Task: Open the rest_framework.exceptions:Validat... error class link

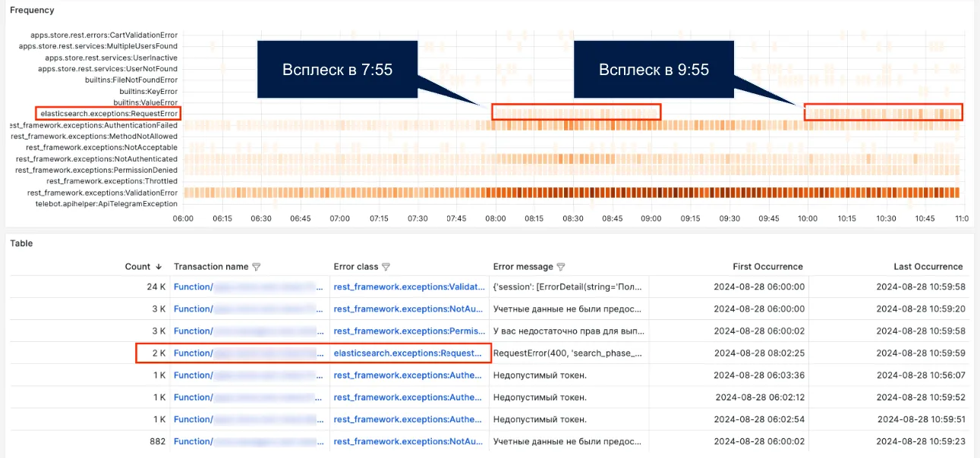Action: point(408,287)
